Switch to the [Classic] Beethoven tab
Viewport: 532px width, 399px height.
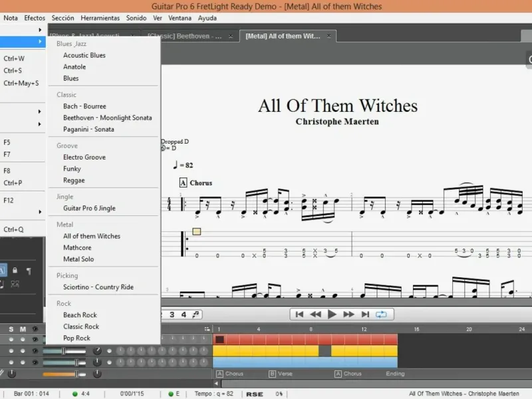(190, 36)
